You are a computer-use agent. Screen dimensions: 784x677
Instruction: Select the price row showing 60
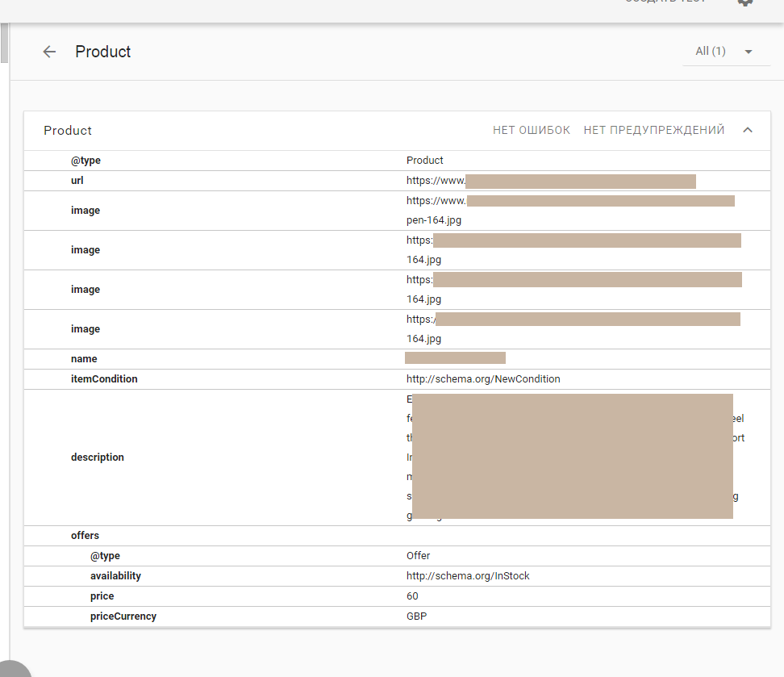tap(102, 596)
